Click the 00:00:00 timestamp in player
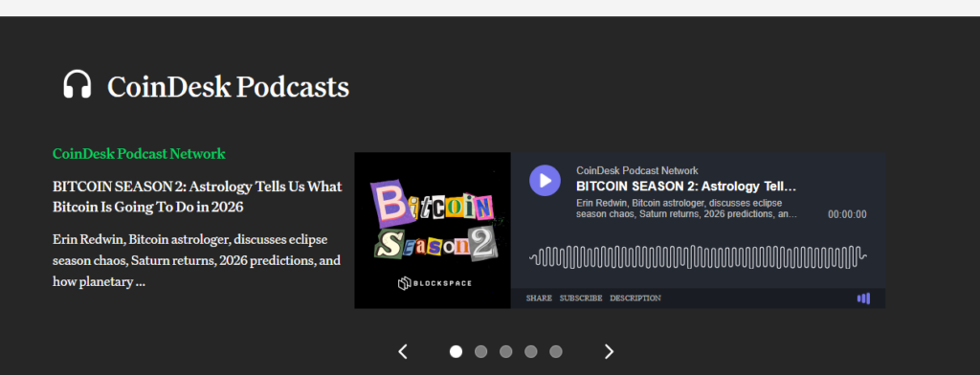The image size is (980, 375). [847, 214]
